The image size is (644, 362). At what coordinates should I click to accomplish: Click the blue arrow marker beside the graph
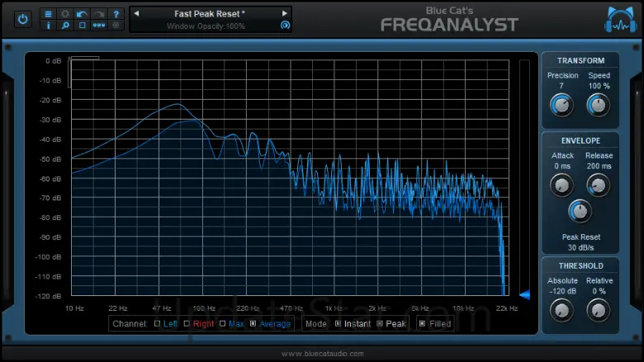524,294
